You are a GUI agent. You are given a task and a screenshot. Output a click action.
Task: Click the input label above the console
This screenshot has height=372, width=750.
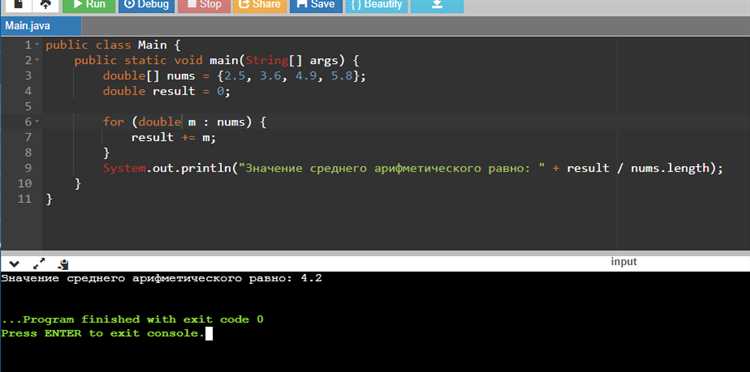tap(623, 262)
